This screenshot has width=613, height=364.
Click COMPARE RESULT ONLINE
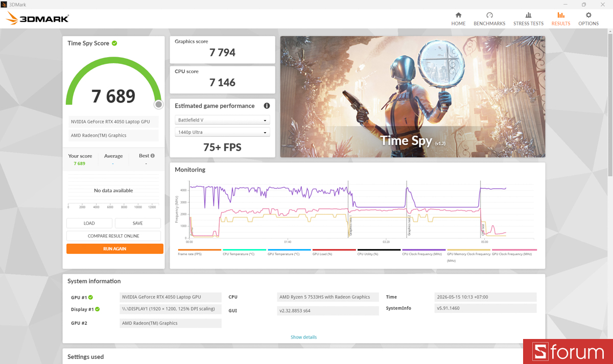(x=113, y=236)
